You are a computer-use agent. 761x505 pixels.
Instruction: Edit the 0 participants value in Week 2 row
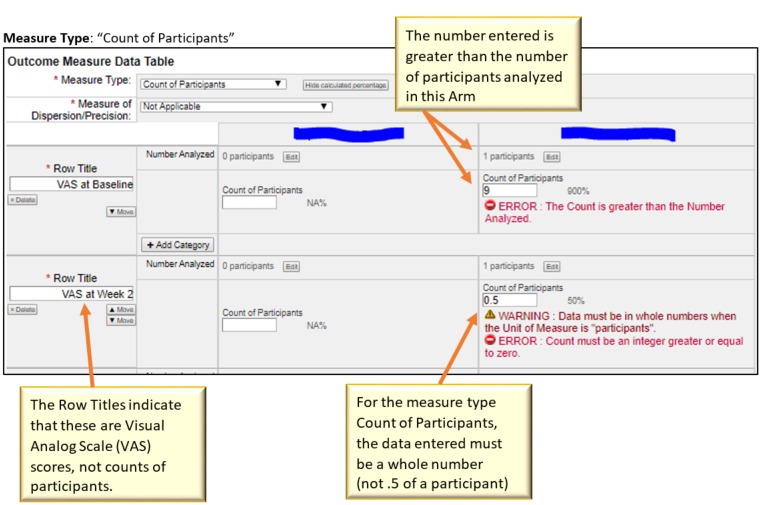(291, 267)
